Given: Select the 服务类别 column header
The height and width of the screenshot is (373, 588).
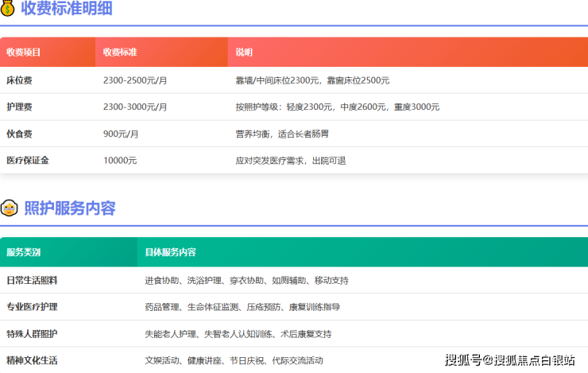Looking at the screenshot, I should pos(24,252).
